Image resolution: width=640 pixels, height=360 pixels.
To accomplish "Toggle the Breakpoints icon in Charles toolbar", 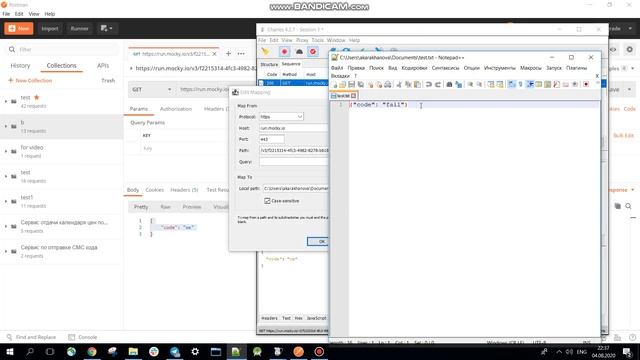I will click(x=313, y=52).
